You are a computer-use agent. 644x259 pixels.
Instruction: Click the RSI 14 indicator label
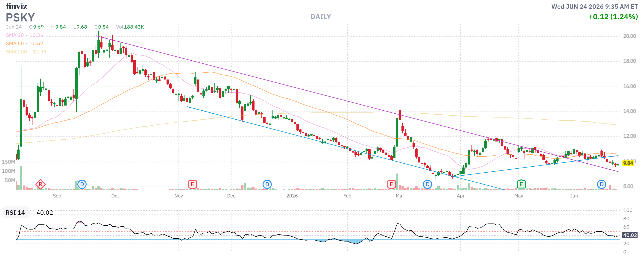point(15,212)
